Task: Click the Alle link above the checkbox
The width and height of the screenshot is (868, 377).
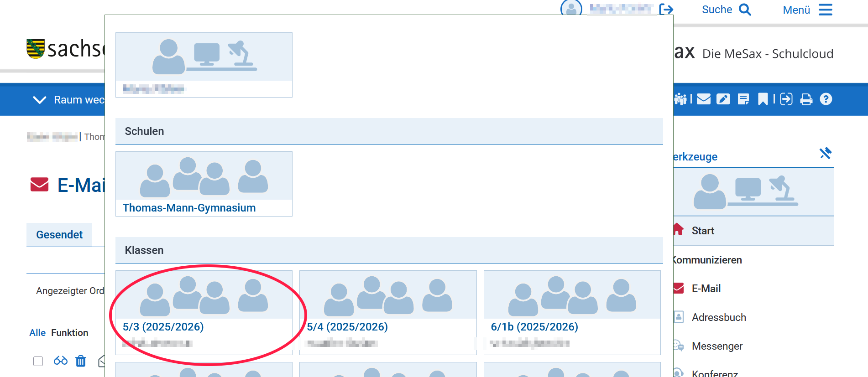Action: pyautogui.click(x=37, y=333)
